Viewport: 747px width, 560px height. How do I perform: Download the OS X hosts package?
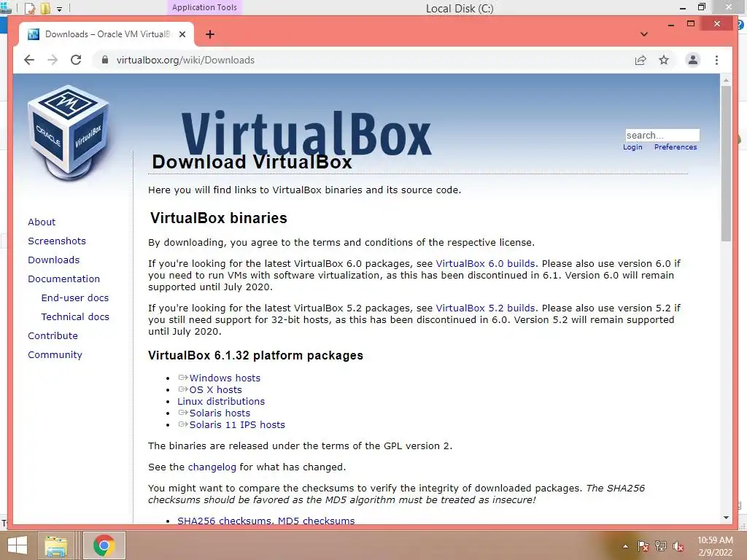click(215, 389)
